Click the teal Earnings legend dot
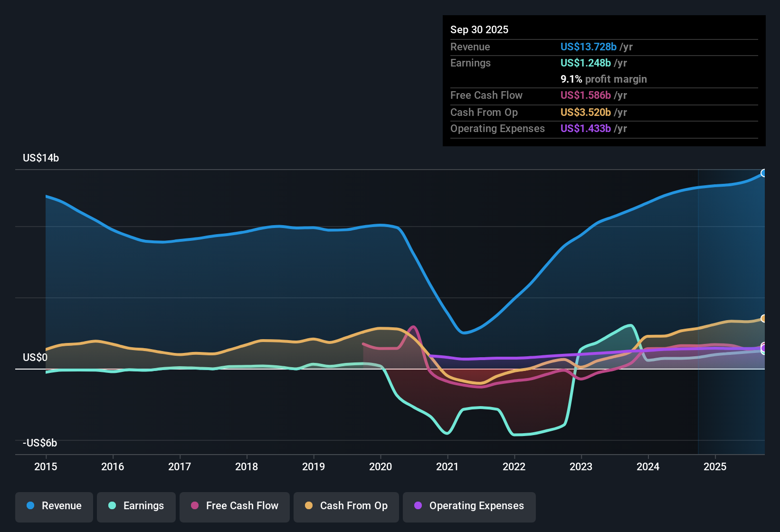Screen dimensions: 780x532 (x=112, y=506)
